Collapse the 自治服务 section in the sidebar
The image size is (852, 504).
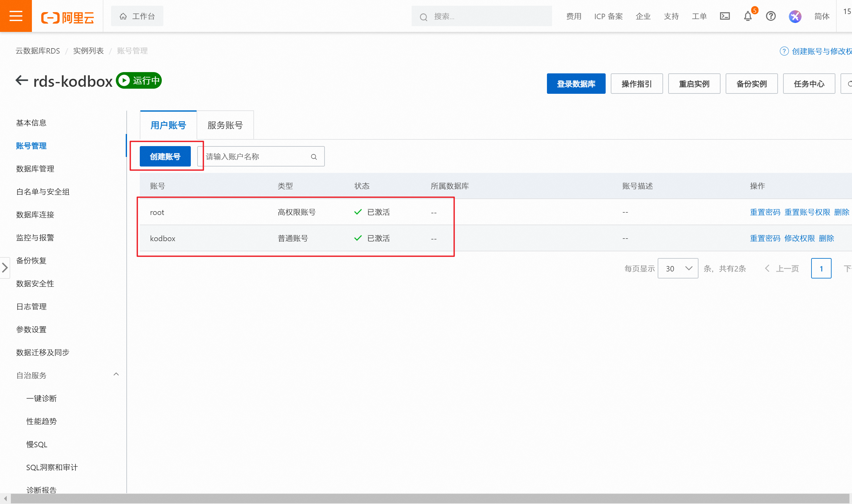(116, 374)
